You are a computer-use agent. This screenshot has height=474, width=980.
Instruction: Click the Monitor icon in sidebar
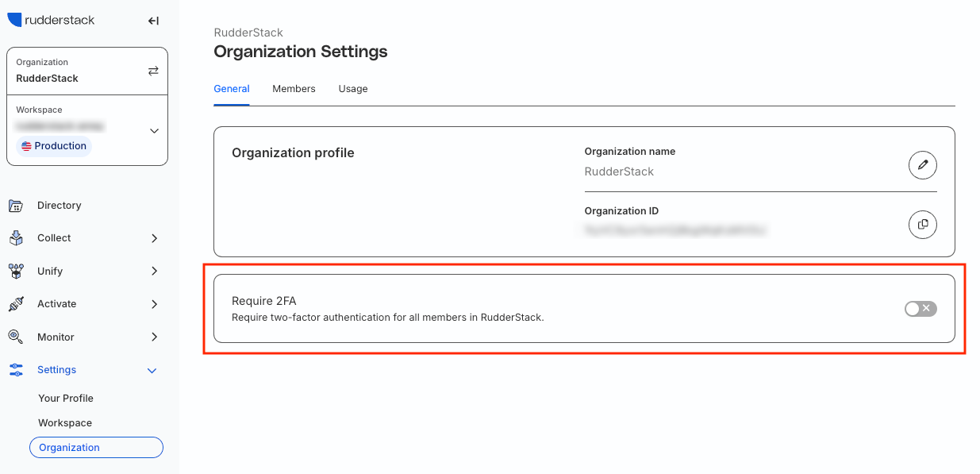(x=15, y=337)
